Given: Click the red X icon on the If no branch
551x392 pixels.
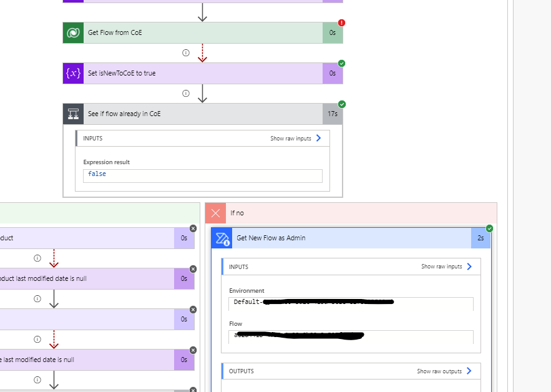Looking at the screenshot, I should 215,213.
